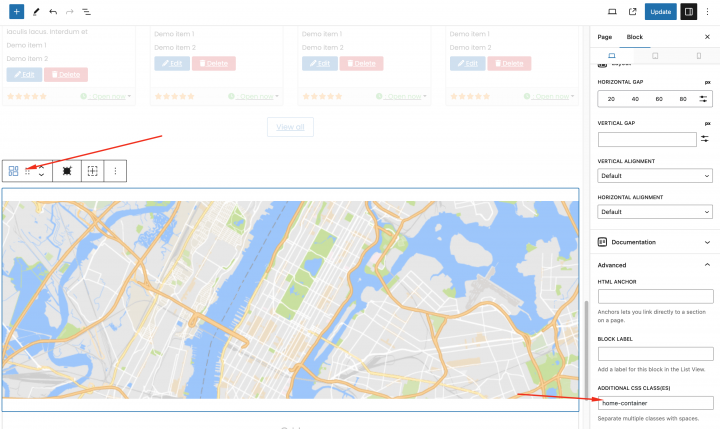Select 40 on the Horizontal Gap scale
Viewport: 720px width, 429px height.
[x=635, y=99]
